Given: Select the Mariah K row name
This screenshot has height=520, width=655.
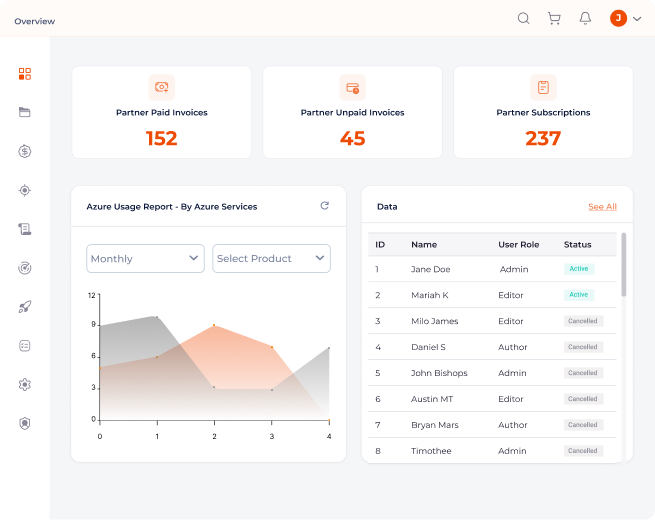Looking at the screenshot, I should (430, 295).
